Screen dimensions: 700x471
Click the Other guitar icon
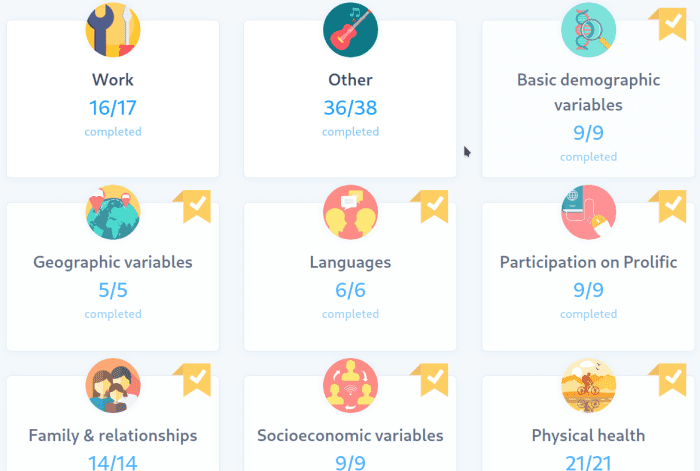[350, 29]
